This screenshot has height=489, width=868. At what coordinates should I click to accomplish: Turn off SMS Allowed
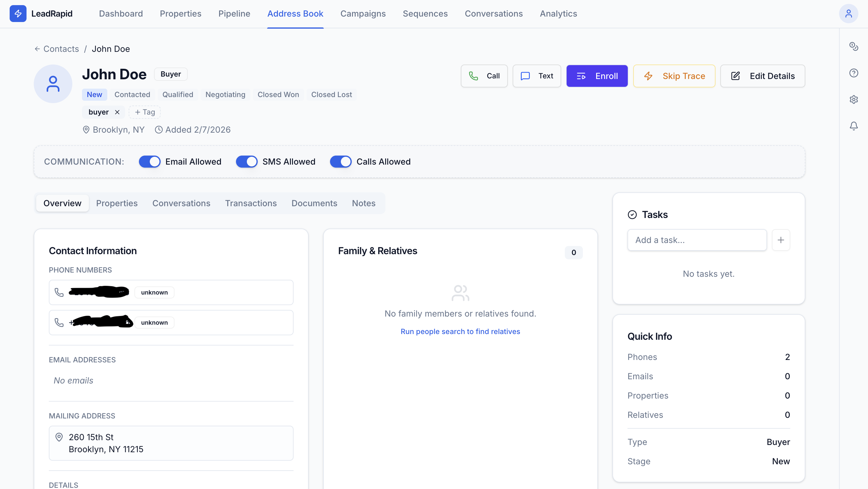(247, 161)
